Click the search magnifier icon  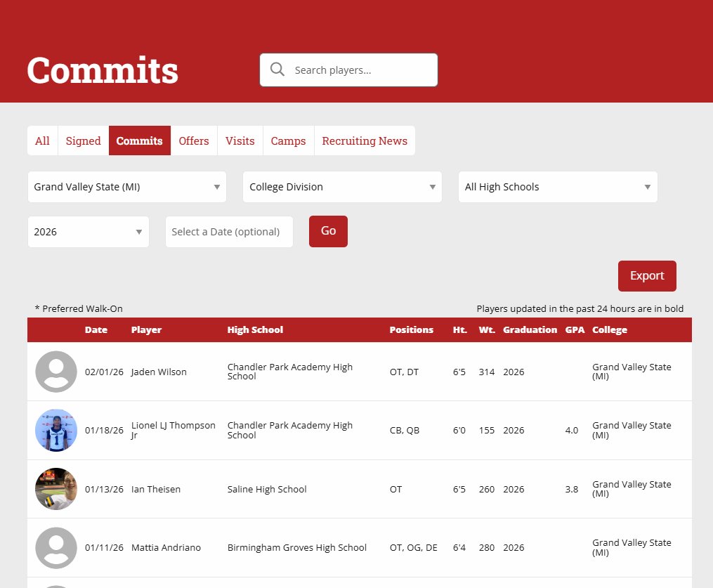[x=277, y=70]
